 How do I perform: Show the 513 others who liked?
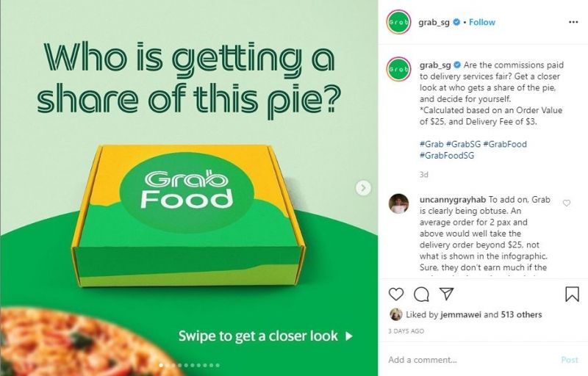(x=521, y=314)
